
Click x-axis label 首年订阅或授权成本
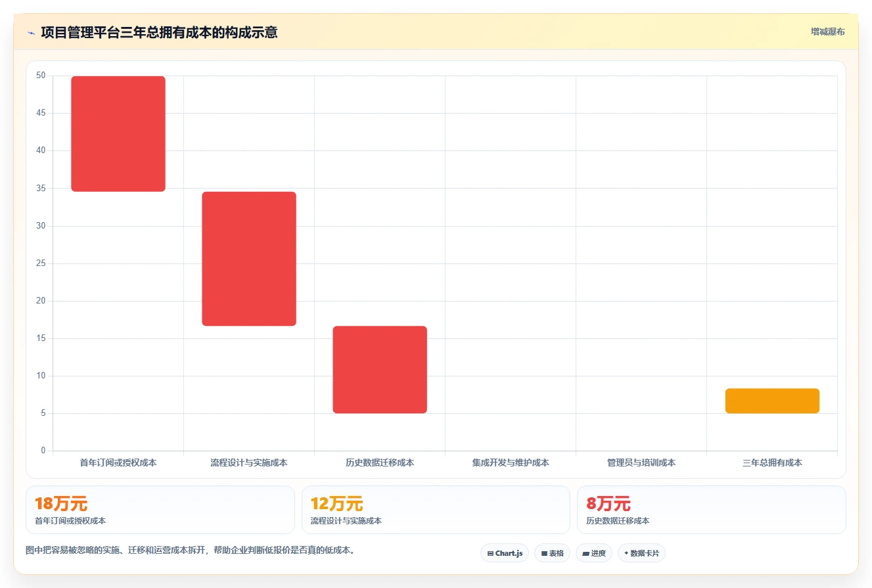118,463
